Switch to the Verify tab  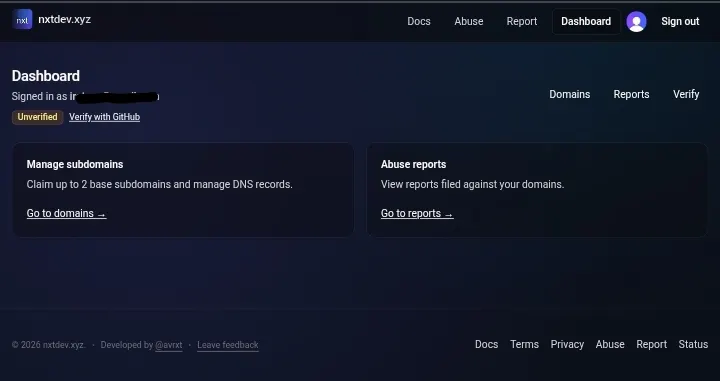coord(686,94)
